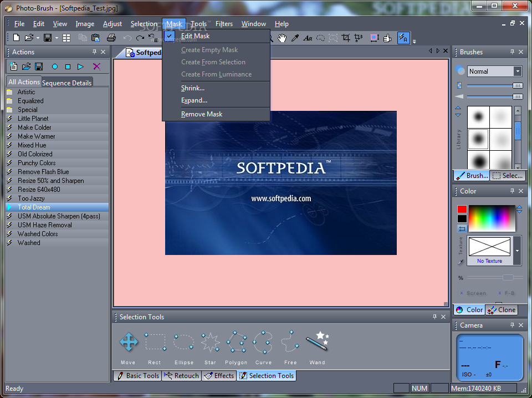Select the Text tool (Aa)

[308, 38]
